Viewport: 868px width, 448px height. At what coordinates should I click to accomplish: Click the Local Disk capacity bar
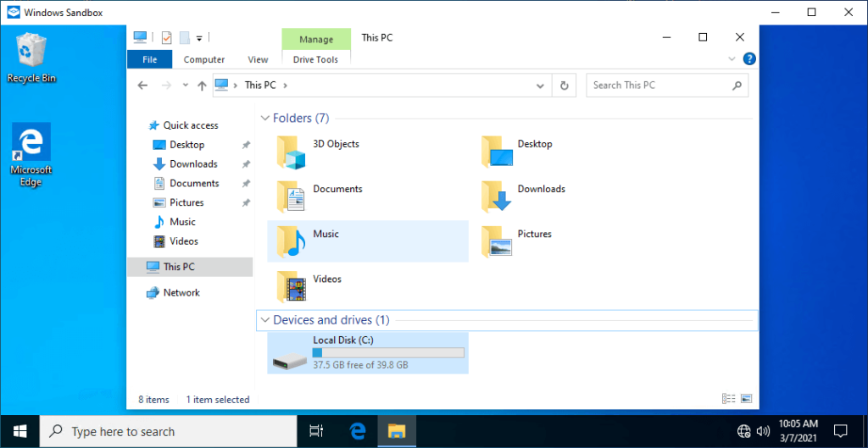click(x=388, y=353)
